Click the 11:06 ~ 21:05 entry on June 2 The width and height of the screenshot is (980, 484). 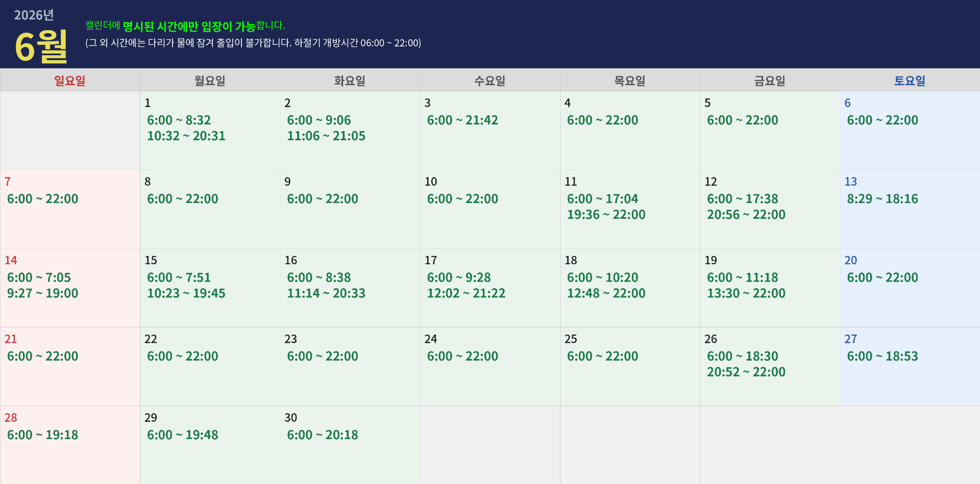coord(326,136)
